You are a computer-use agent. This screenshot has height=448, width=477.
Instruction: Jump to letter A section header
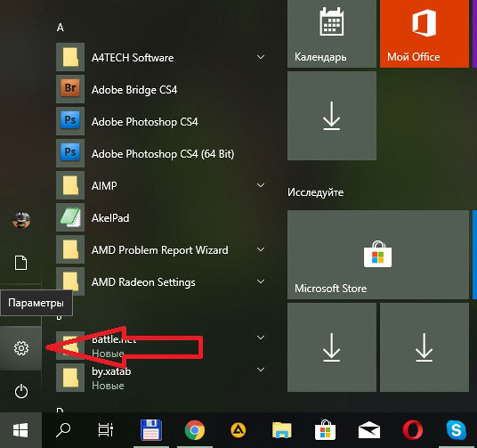pos(60,27)
